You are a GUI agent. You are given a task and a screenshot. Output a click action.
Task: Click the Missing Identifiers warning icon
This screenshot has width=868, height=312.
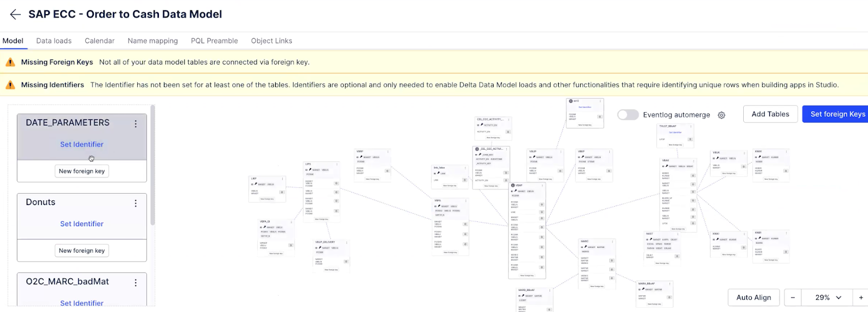(10, 85)
